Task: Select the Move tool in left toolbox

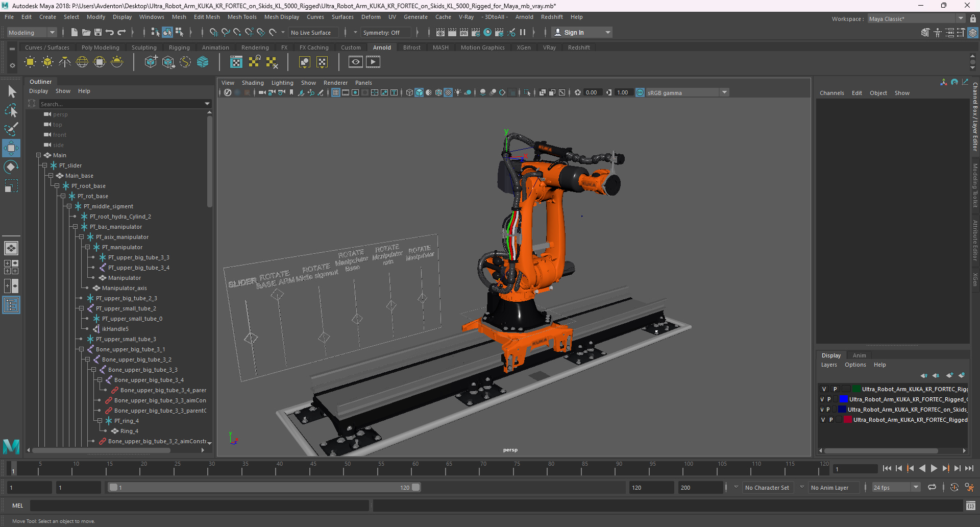Action: pyautogui.click(x=11, y=148)
